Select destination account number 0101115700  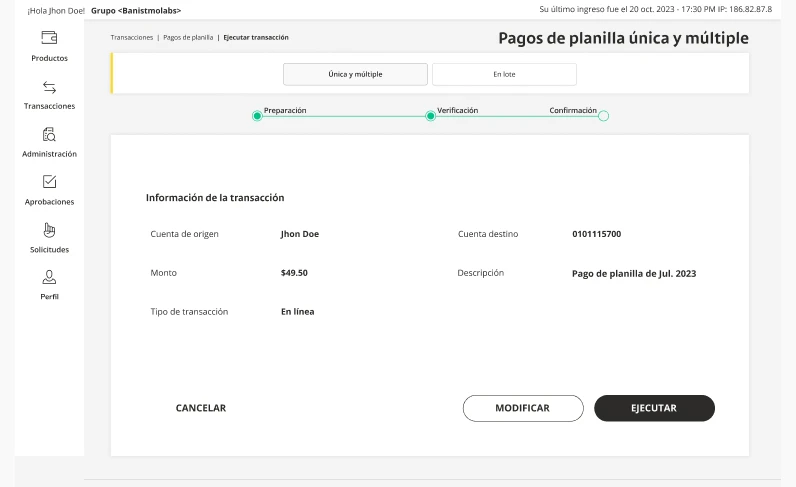point(596,234)
